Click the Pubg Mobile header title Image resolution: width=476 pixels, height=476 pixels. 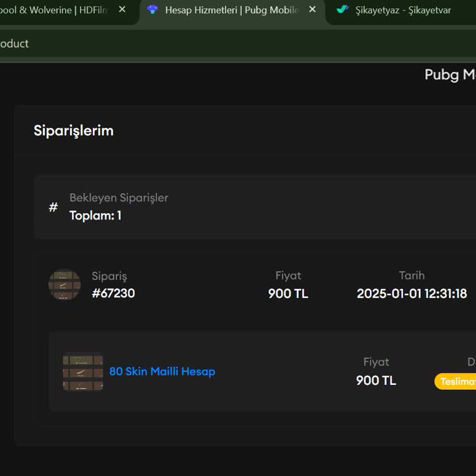point(450,75)
